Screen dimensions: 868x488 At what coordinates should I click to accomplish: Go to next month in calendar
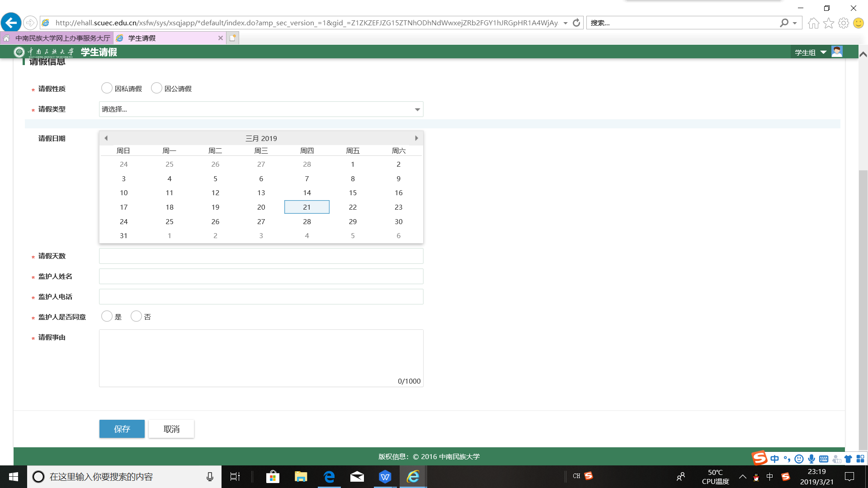(416, 138)
